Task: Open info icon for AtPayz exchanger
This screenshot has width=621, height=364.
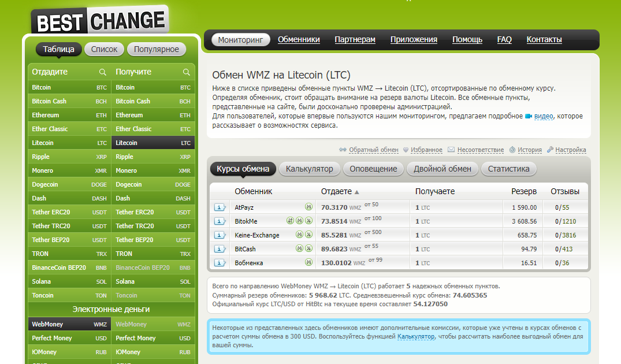Action: 220,207
